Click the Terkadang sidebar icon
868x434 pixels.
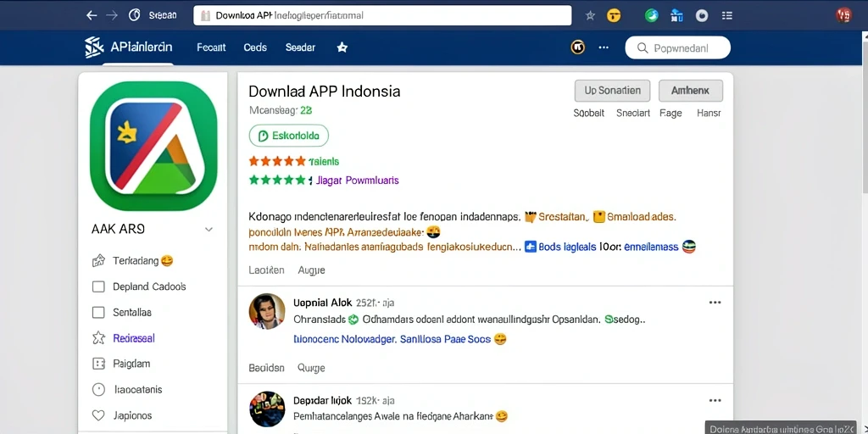pyautogui.click(x=98, y=261)
